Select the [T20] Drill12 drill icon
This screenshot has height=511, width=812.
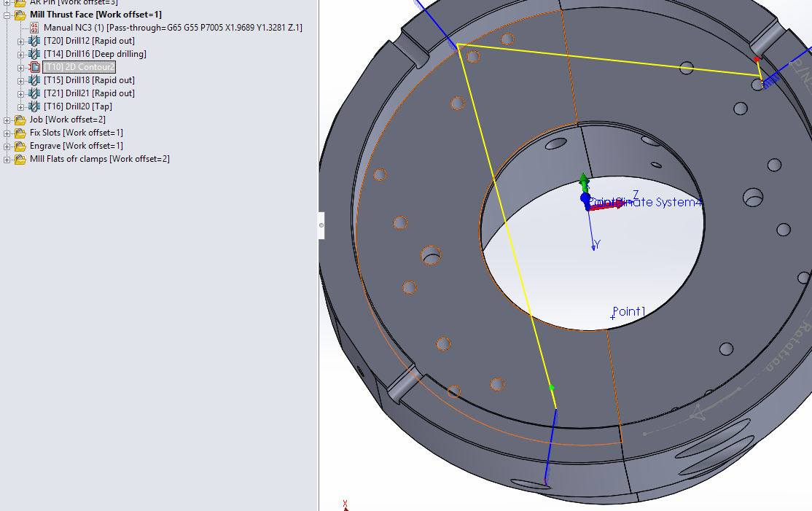[x=33, y=40]
